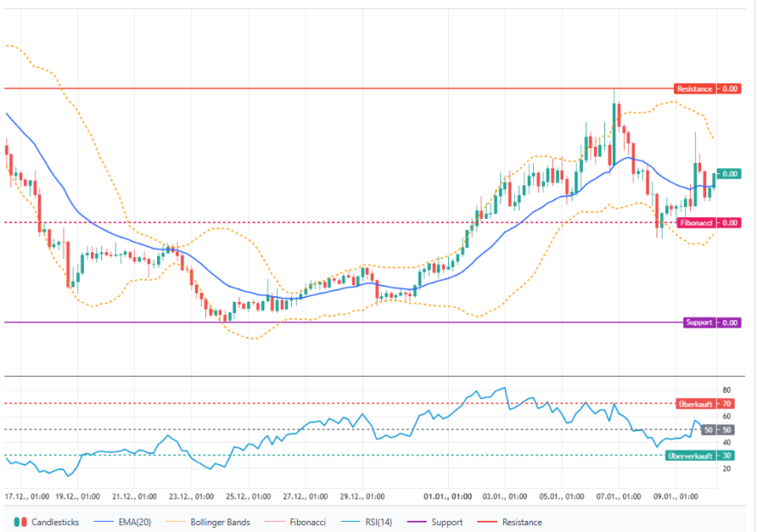The image size is (757, 532).
Task: Click the purple Support legend line icon
Action: (415, 522)
